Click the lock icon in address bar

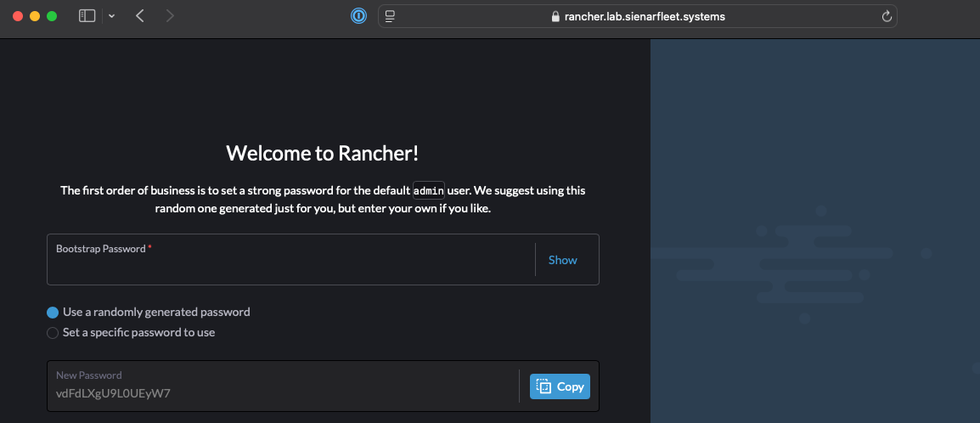pos(555,17)
